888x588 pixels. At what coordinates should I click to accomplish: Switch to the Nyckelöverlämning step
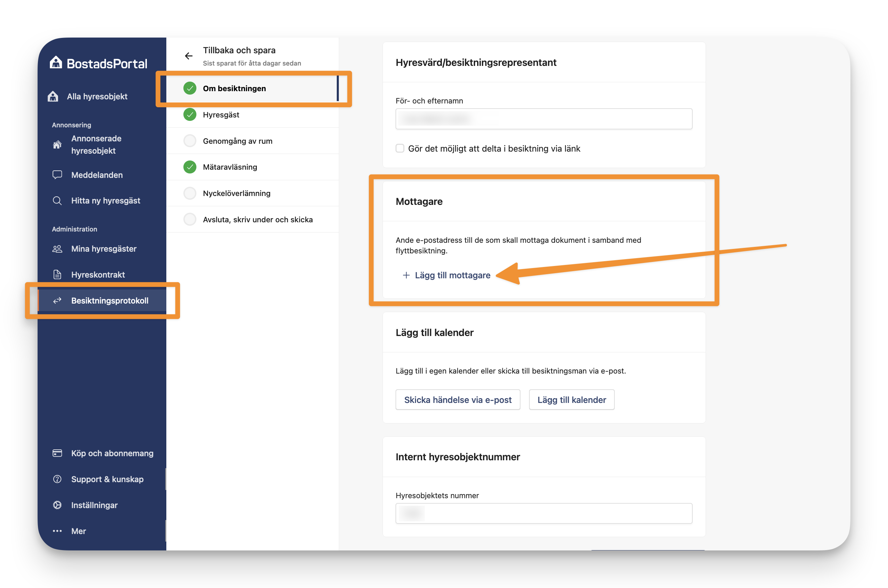coord(252,193)
